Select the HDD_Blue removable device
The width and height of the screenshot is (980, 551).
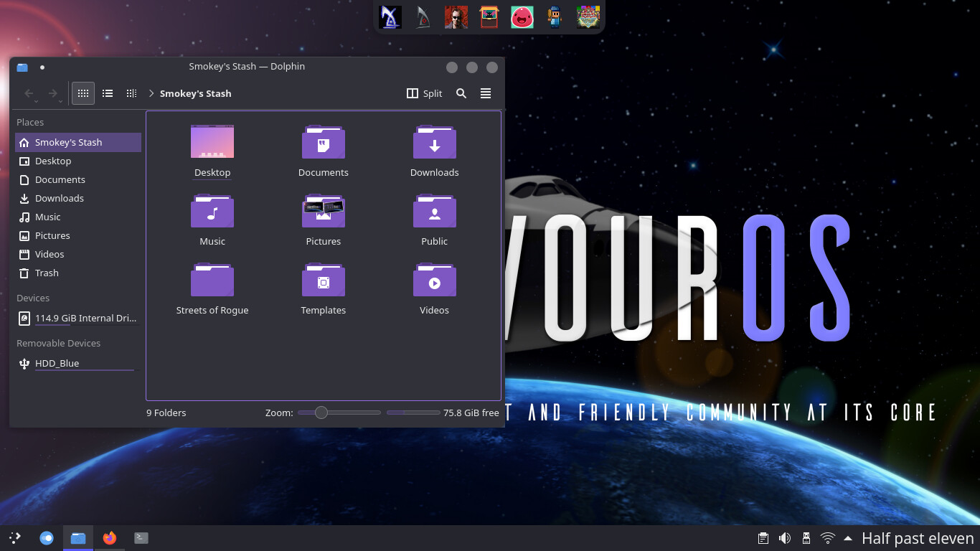point(78,363)
